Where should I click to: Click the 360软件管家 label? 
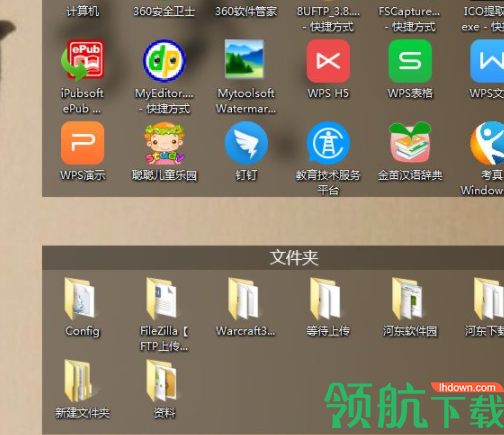(x=246, y=11)
